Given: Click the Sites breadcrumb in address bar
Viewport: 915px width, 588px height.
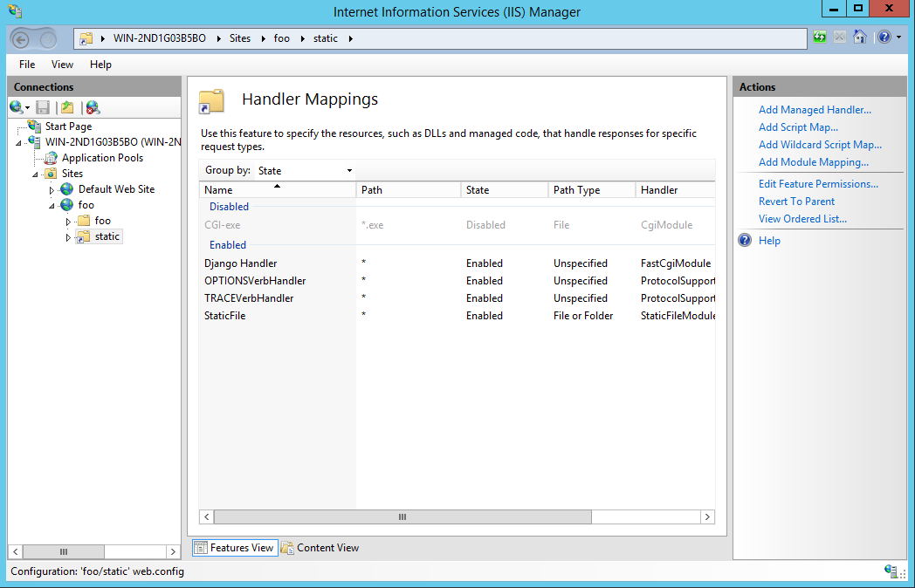Looking at the screenshot, I should pyautogui.click(x=240, y=38).
